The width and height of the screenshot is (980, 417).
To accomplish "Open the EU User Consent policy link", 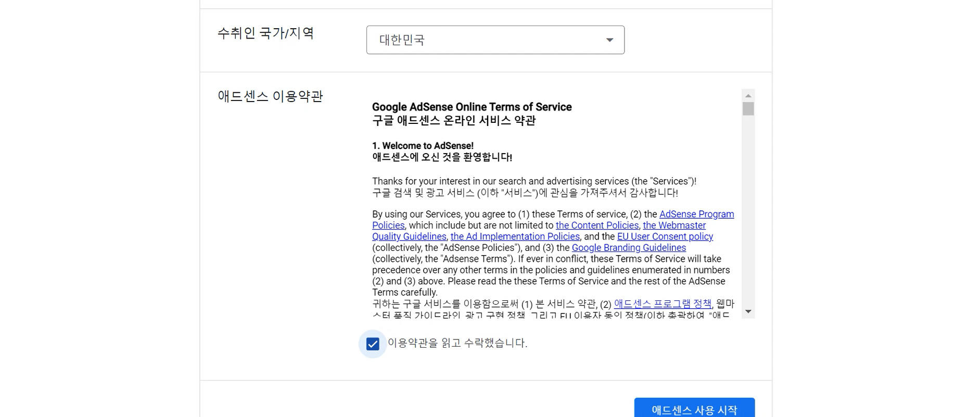I will [665, 236].
